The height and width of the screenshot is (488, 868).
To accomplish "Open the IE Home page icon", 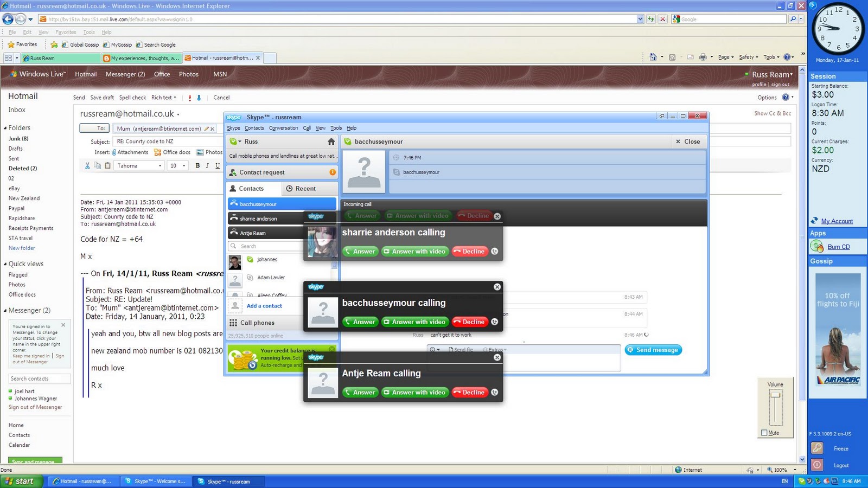I will click(x=653, y=57).
